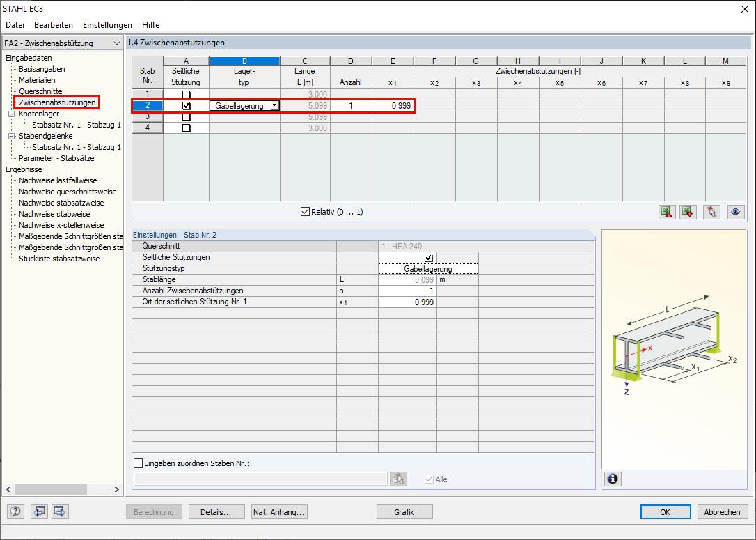The height and width of the screenshot is (540, 756).
Task: Select Basisangaben in the tree
Action: tap(42, 69)
